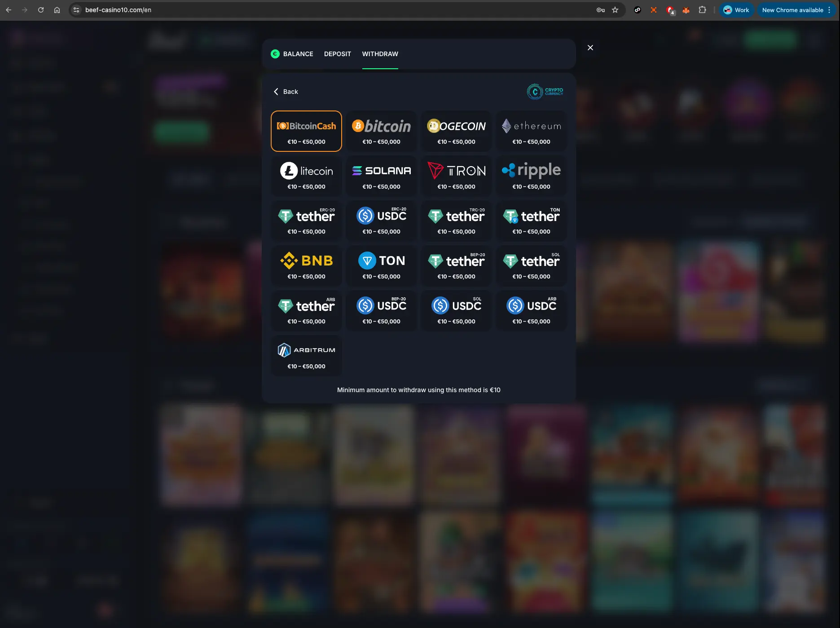Select TON coin withdrawal
Screen dimensions: 840x628
point(381,266)
